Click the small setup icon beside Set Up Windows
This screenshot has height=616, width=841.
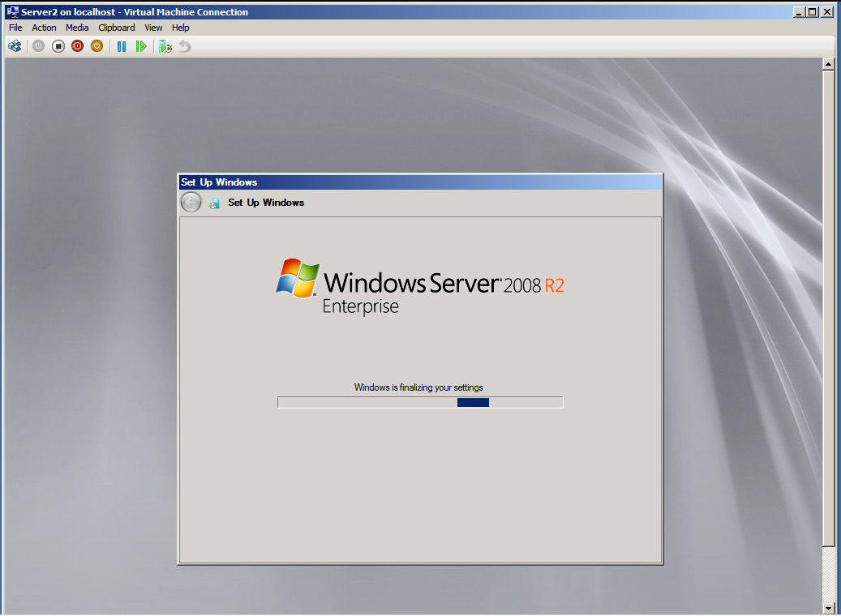(215, 203)
